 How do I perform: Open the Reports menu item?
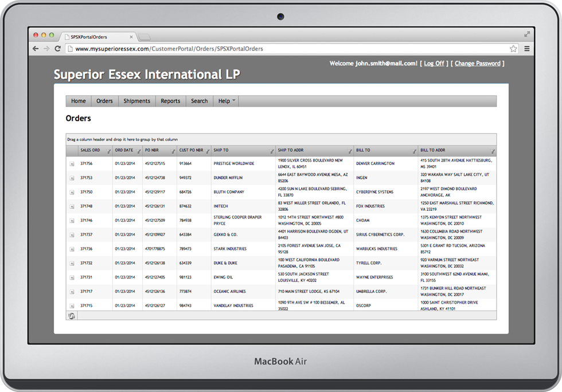171,101
